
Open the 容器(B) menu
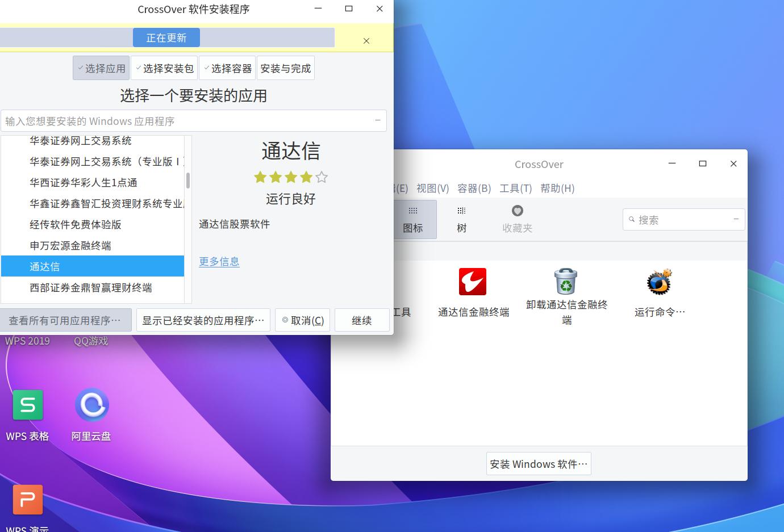point(474,188)
